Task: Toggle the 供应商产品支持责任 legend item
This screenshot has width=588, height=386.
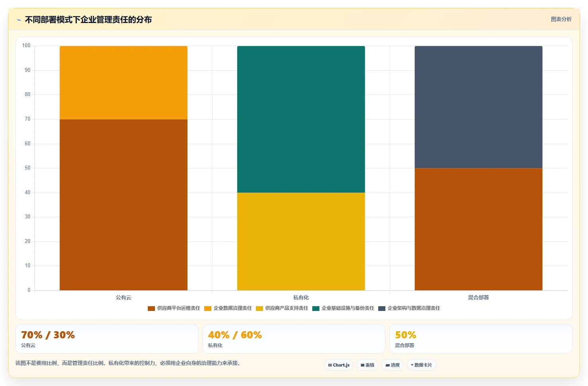Action: (x=282, y=308)
